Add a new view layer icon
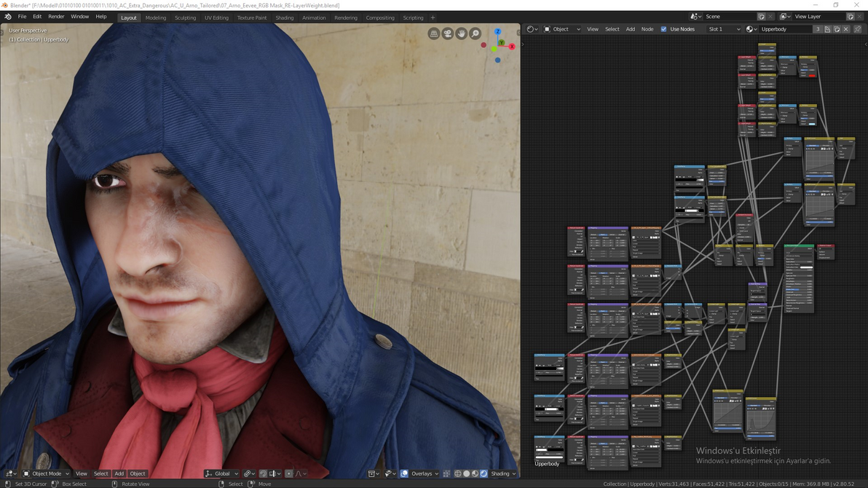Screen dimensions: 868x488 coord(851,17)
